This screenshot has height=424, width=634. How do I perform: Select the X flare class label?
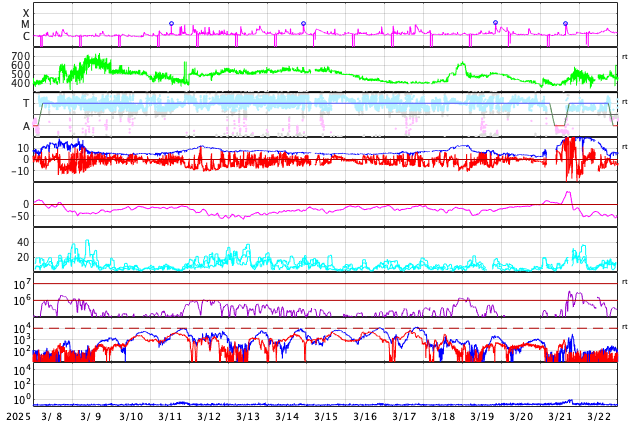(26, 13)
